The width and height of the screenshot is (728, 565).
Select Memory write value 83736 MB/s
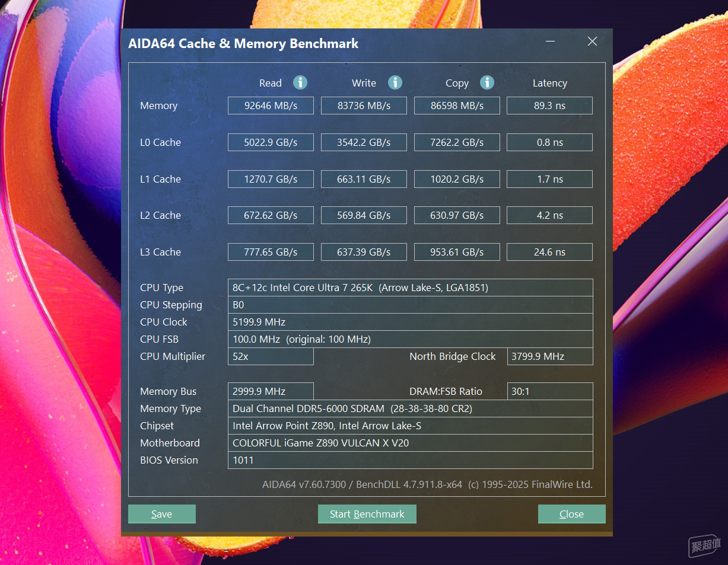[x=364, y=106]
